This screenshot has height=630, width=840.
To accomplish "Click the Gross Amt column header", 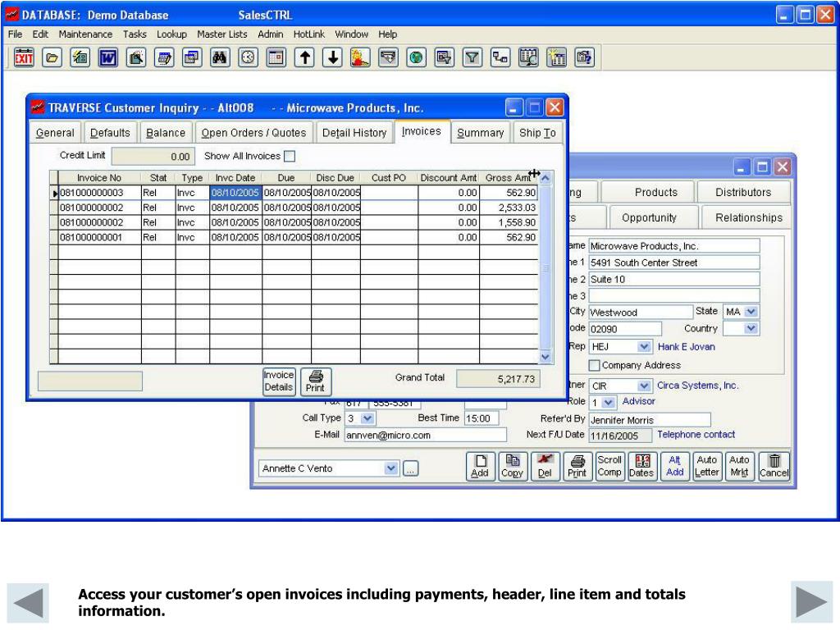I will click(509, 178).
